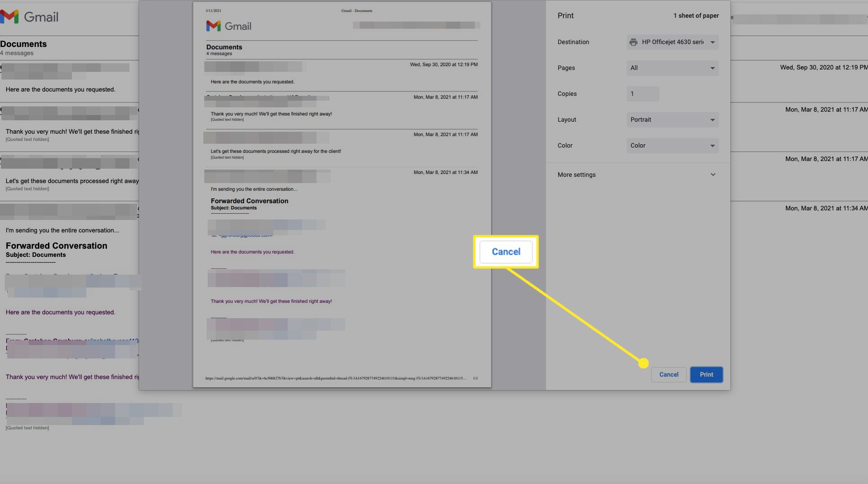The image size is (868, 484).
Task: Click the small Cancel button beside Print
Action: [x=669, y=375]
